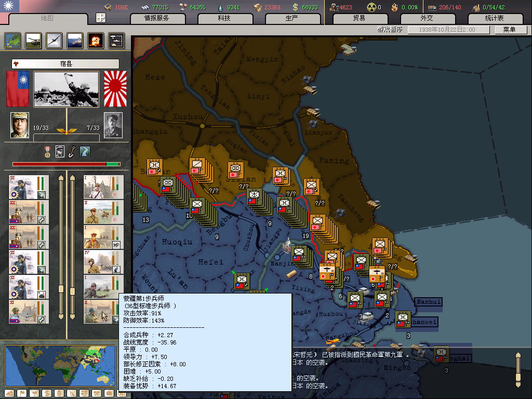The width and height of the screenshot is (532, 399).
Task: Click the money dollar resource icon
Action: click(x=296, y=7)
